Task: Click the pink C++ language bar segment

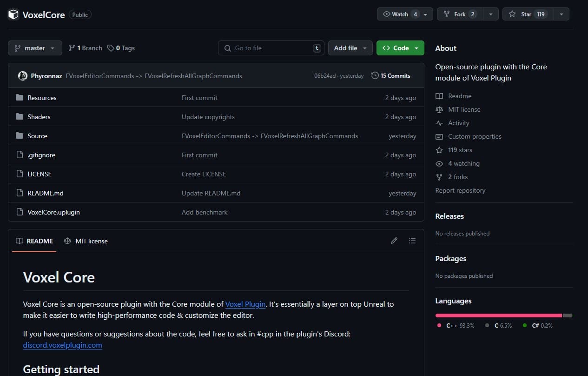Action: tap(499, 316)
